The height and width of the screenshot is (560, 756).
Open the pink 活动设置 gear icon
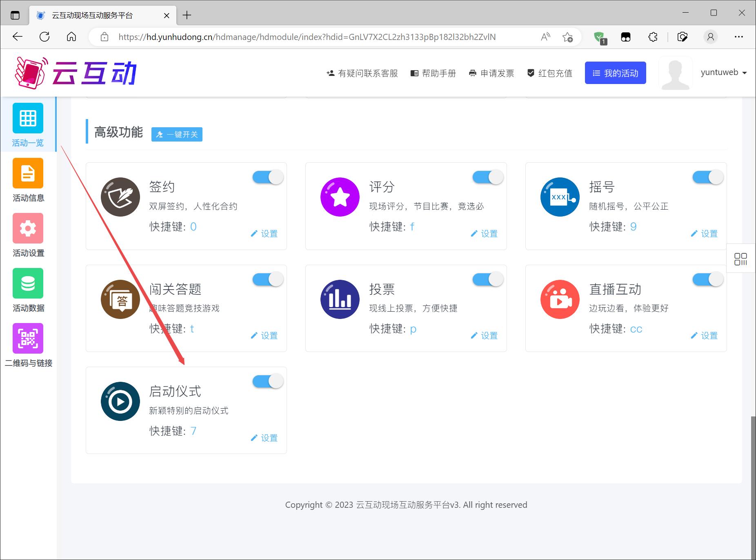tap(28, 228)
